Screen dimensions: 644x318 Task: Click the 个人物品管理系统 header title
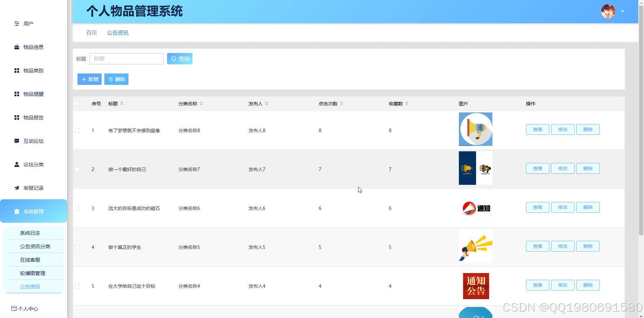135,11
